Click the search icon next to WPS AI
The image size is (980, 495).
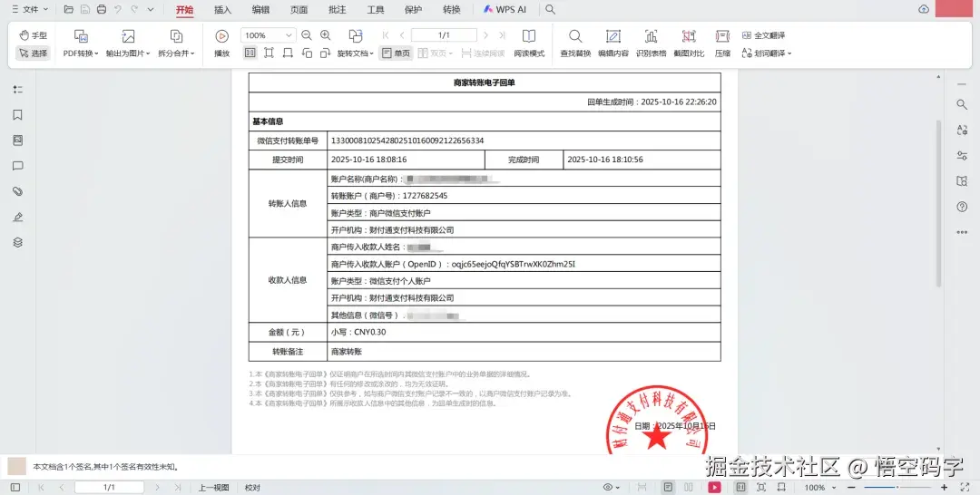550,9
